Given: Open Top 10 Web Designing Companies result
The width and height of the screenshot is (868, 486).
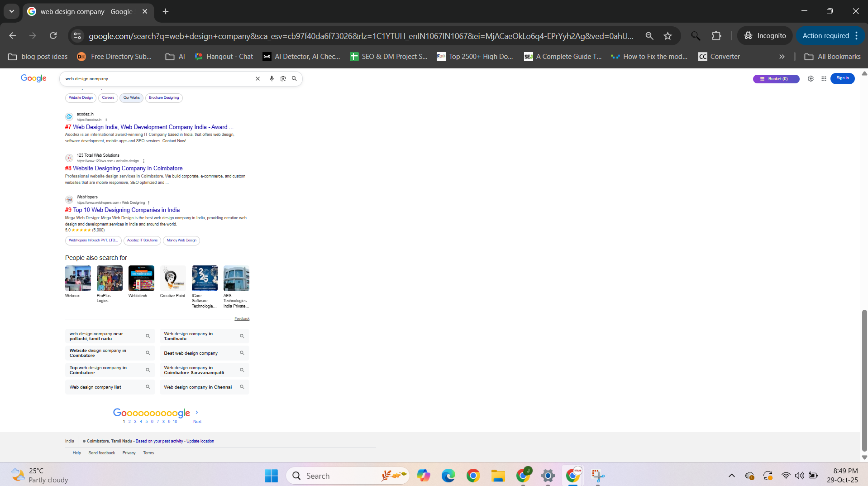Looking at the screenshot, I should click(126, 210).
